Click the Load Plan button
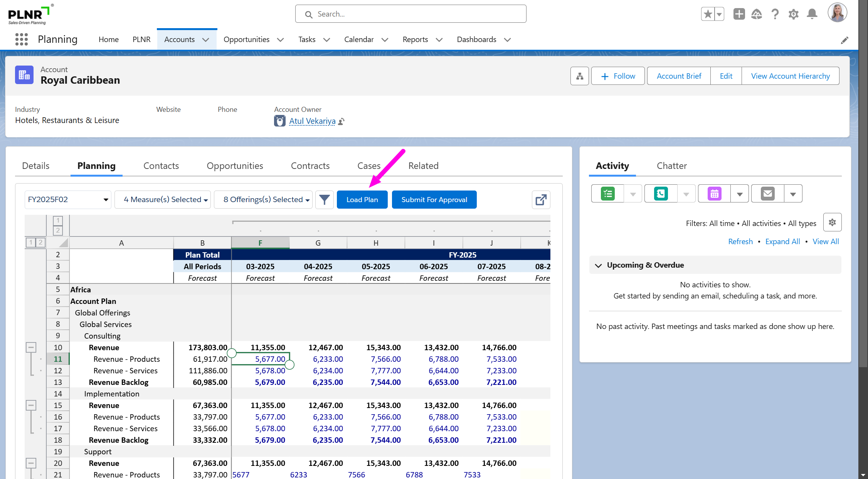The width and height of the screenshot is (868, 479). pyautogui.click(x=362, y=200)
